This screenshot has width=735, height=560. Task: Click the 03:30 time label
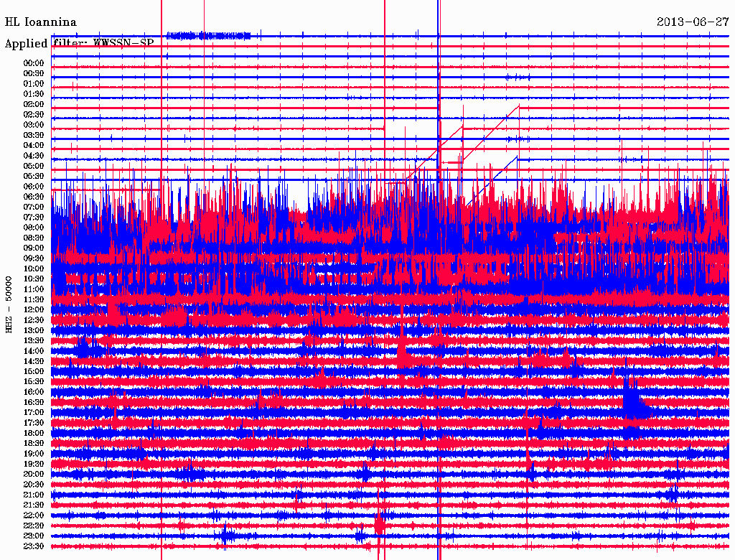[x=34, y=135]
